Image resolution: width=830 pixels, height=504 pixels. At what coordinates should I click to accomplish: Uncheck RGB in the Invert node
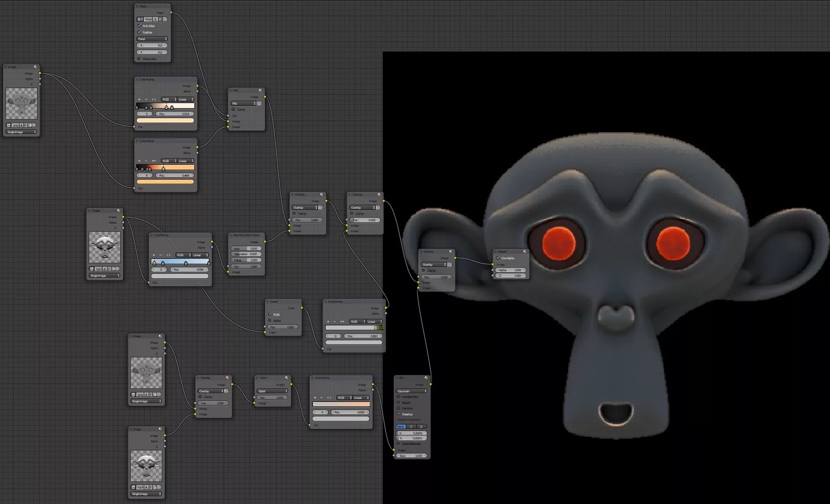point(269,315)
